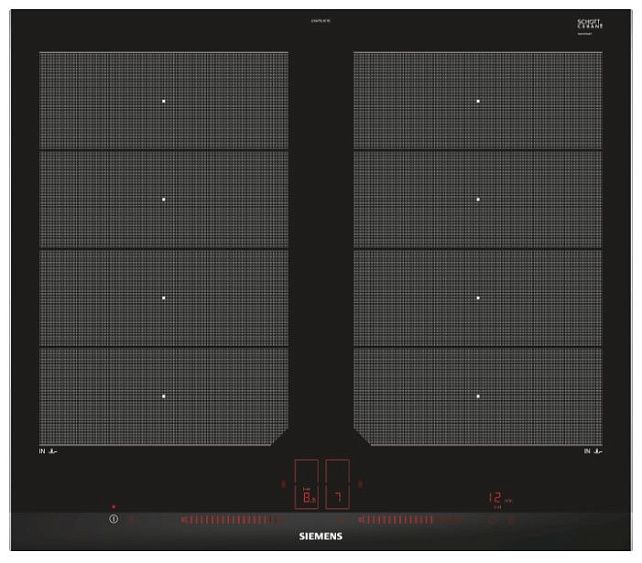Screen dimensions: 642x563
Task: Tap the right induction symbol label
Action: click(594, 453)
